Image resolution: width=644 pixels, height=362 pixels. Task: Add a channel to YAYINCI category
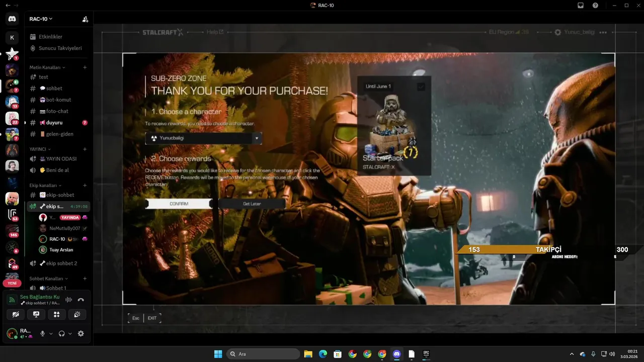click(85, 149)
